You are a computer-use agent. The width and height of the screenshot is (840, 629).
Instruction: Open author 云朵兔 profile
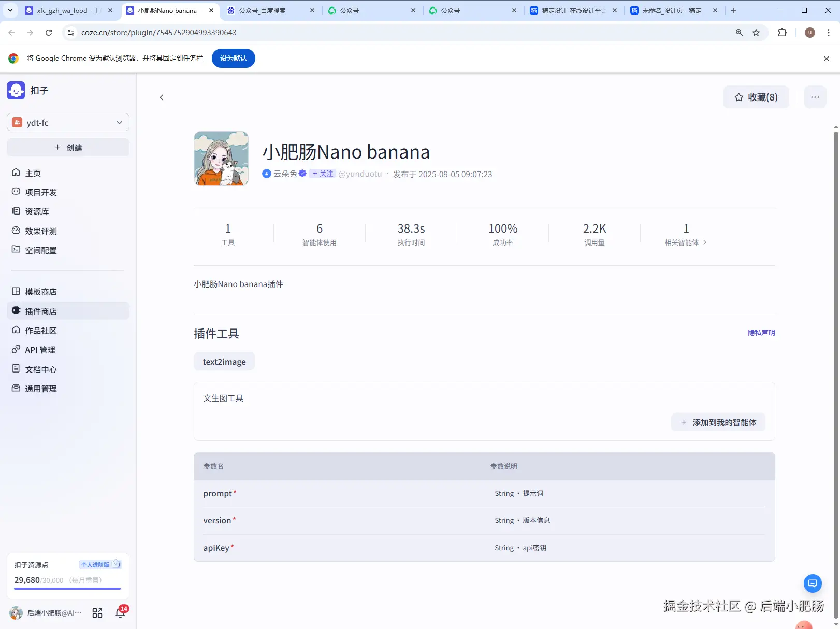click(285, 174)
